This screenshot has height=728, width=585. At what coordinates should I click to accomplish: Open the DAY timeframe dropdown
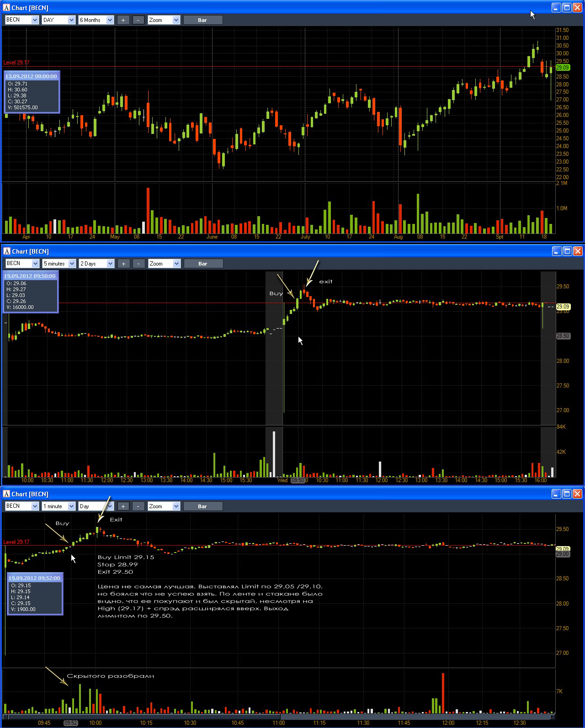(x=58, y=20)
